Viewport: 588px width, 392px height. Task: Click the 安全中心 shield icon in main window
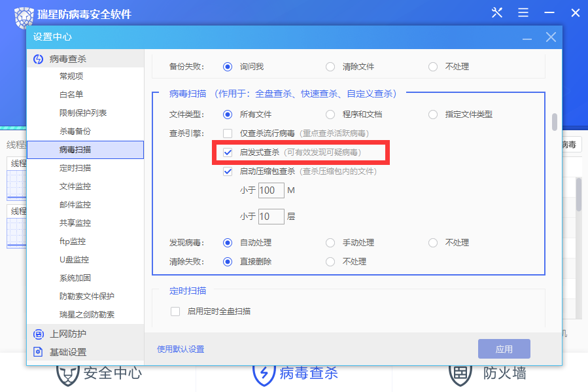click(67, 374)
